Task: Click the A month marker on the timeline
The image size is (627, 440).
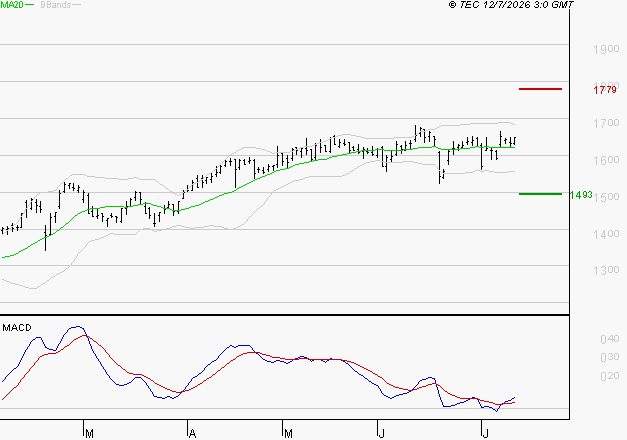Action: click(192, 434)
